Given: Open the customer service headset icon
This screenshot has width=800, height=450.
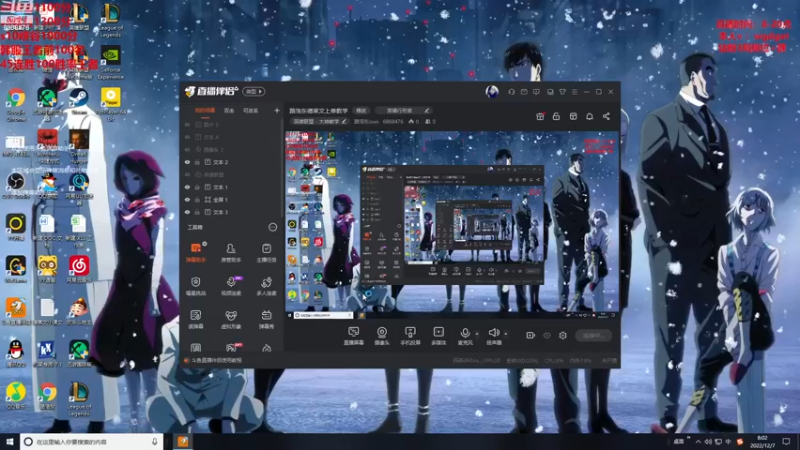Looking at the screenshot, I should (x=511, y=92).
